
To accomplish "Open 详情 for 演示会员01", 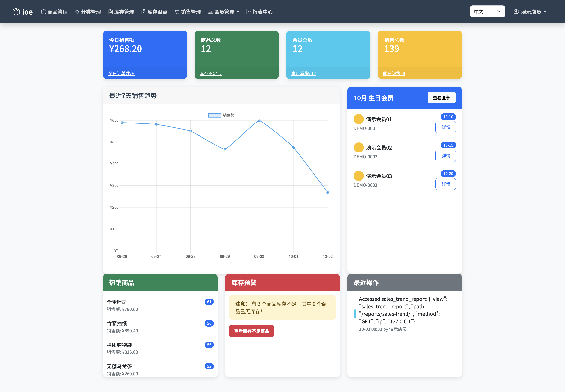I will point(446,127).
